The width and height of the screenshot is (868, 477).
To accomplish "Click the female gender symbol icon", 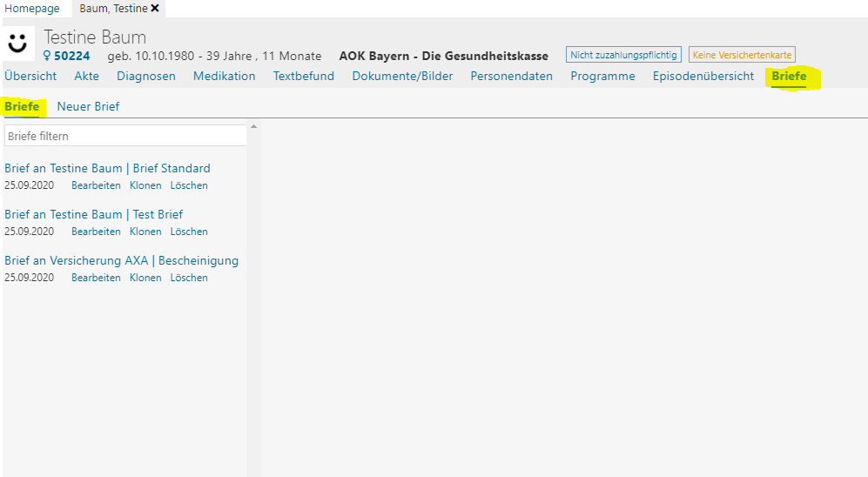I will 47,56.
